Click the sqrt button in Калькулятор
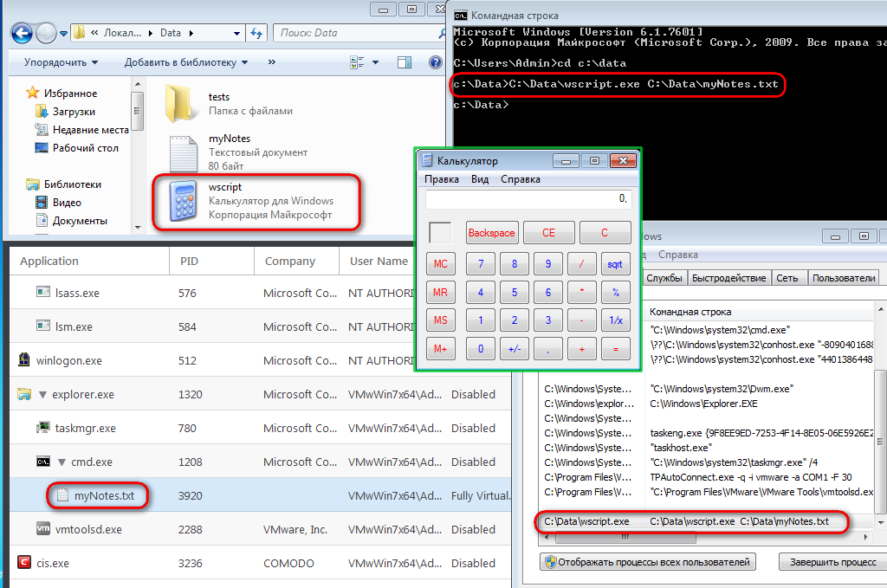Screen dimensions: 887x588 coord(615,264)
